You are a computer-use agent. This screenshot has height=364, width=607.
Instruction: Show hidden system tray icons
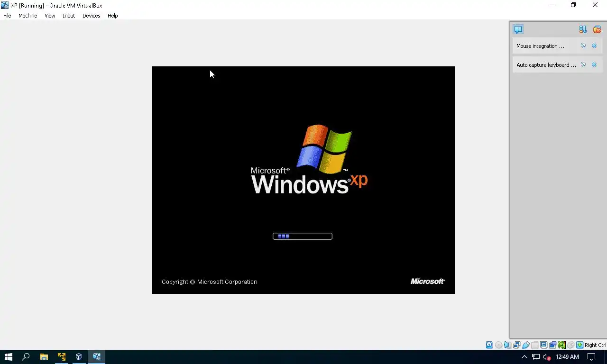[524, 357]
